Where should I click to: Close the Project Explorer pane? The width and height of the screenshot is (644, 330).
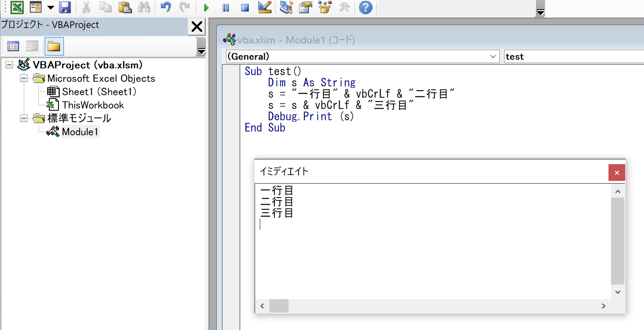tap(197, 27)
